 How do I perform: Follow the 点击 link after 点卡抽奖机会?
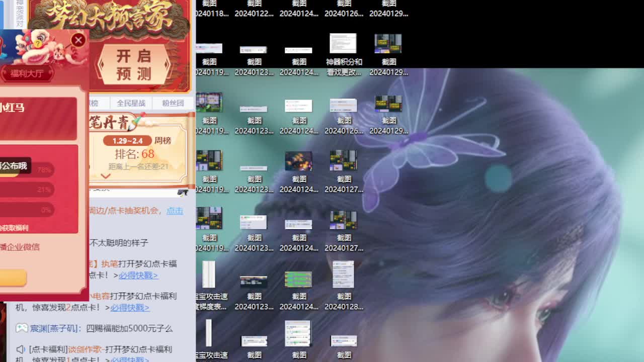tap(175, 211)
